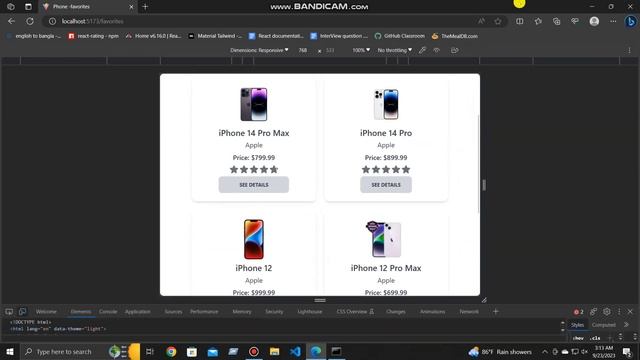Close the Phone-favorites tab
This screenshot has height=360, width=640.
pos(131,7)
